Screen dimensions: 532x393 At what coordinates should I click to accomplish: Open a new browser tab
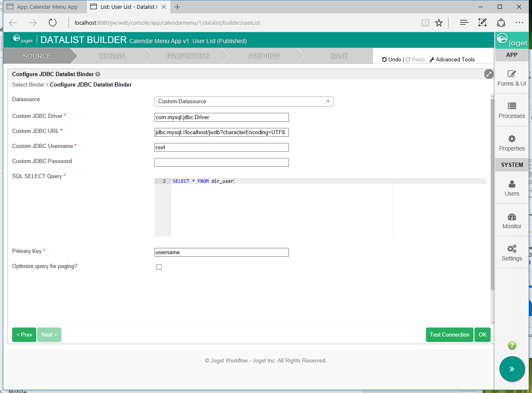177,7
